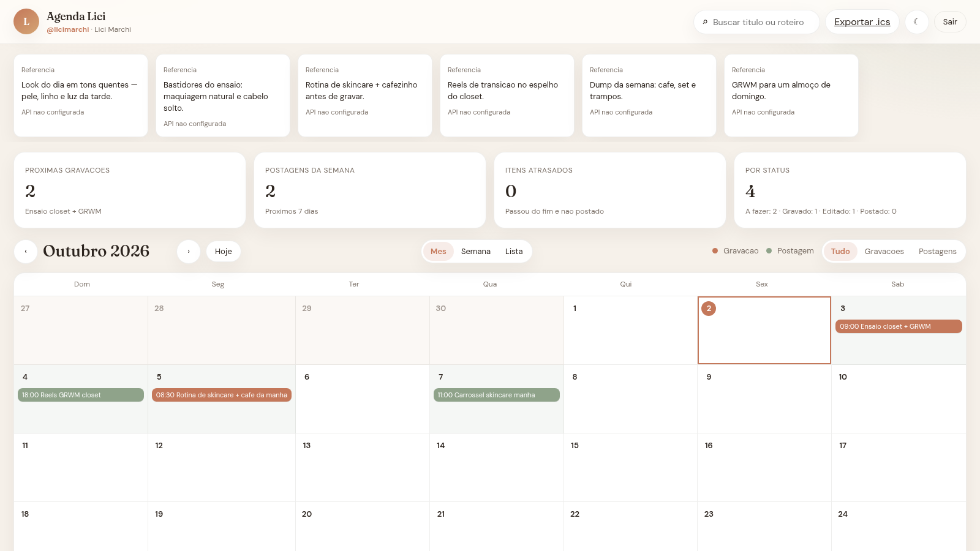The width and height of the screenshot is (980, 551).
Task: Click the Itens Atrasados stat card
Action: point(610,190)
